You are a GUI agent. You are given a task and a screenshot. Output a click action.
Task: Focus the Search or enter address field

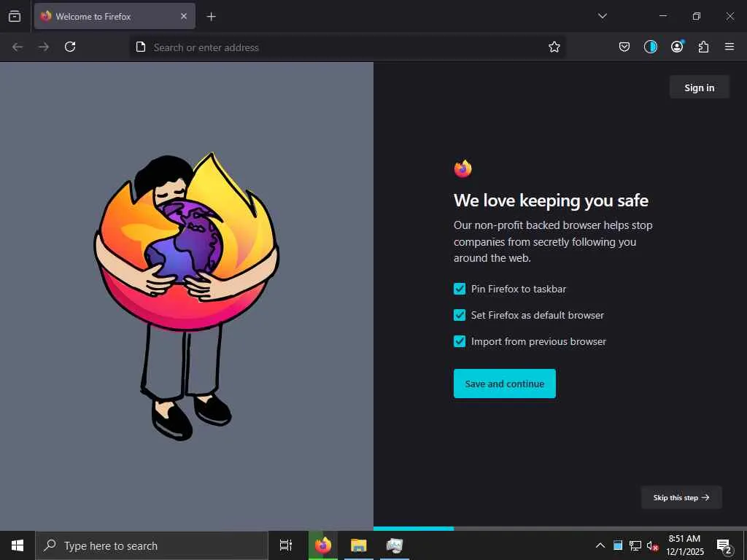click(x=348, y=47)
